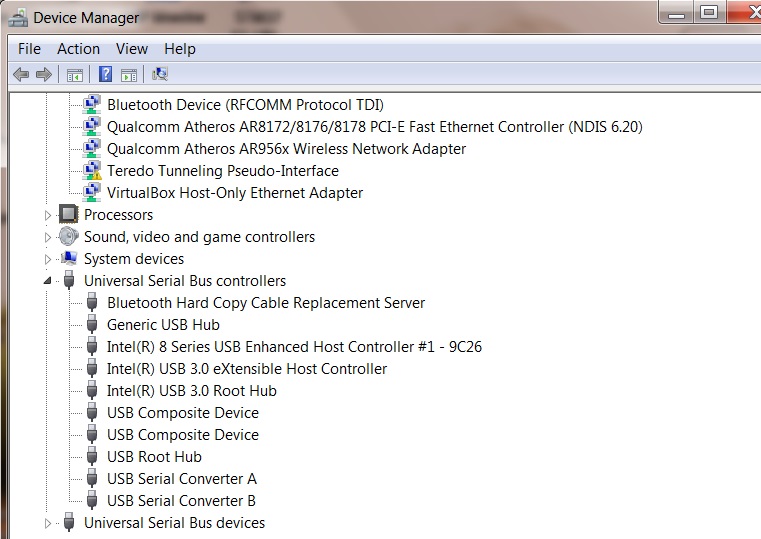Expand the System devices node
This screenshot has height=539, width=761.
(x=48, y=259)
